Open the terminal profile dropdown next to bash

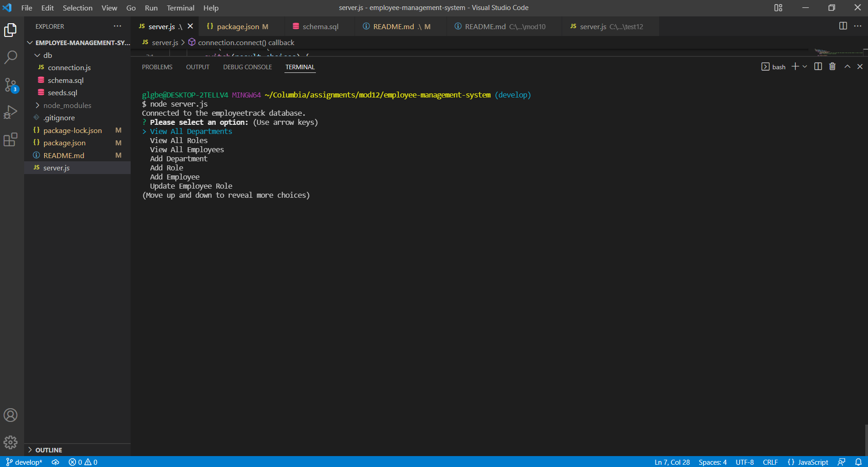point(805,67)
